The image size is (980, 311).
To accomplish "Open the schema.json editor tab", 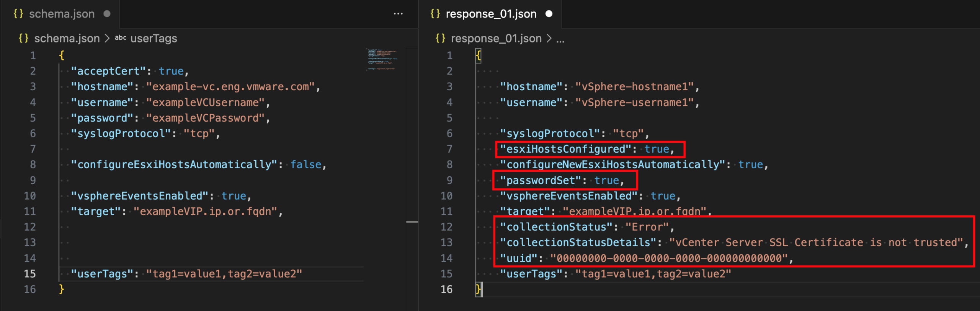I will tap(61, 14).
